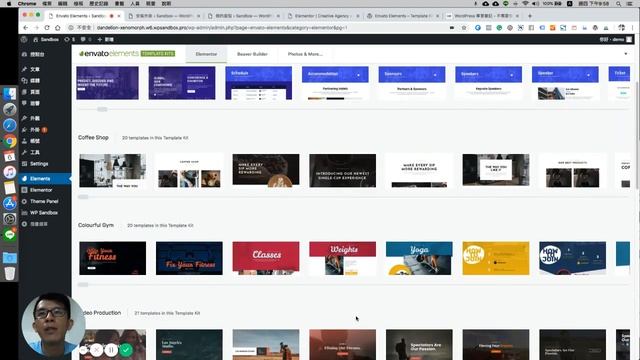Open App Store from the dock
Image resolution: width=640 pixels, height=360 pixels.
[9, 203]
